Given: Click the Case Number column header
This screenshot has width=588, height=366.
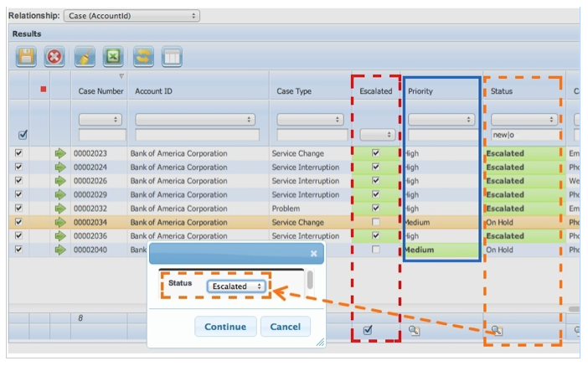Looking at the screenshot, I should (101, 91).
